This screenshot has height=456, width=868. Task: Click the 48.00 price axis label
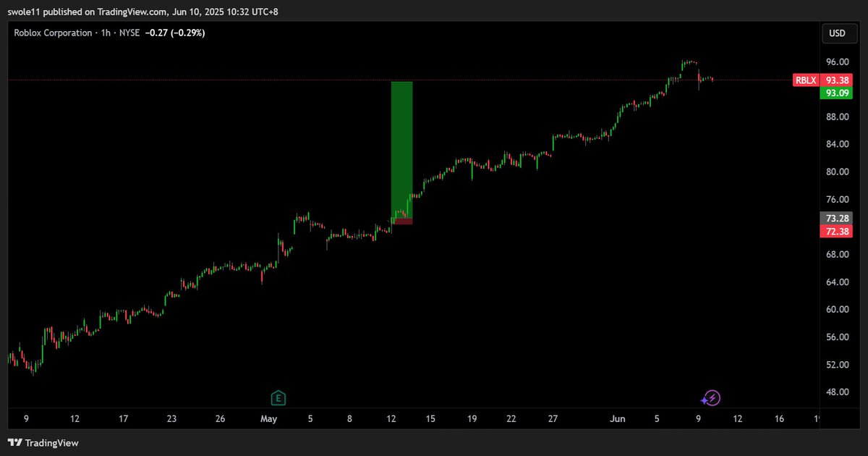[837, 392]
